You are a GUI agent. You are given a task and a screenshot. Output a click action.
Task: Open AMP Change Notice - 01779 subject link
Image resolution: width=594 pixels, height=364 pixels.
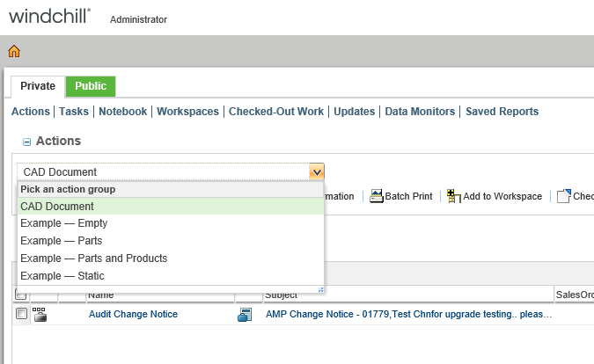(408, 314)
